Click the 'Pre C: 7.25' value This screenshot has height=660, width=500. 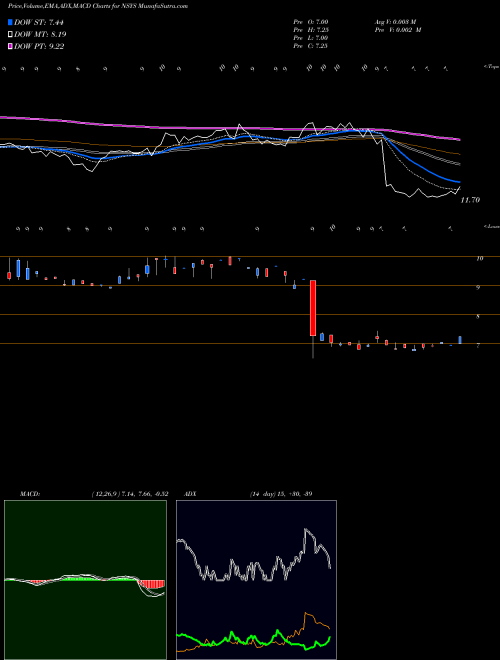311,46
